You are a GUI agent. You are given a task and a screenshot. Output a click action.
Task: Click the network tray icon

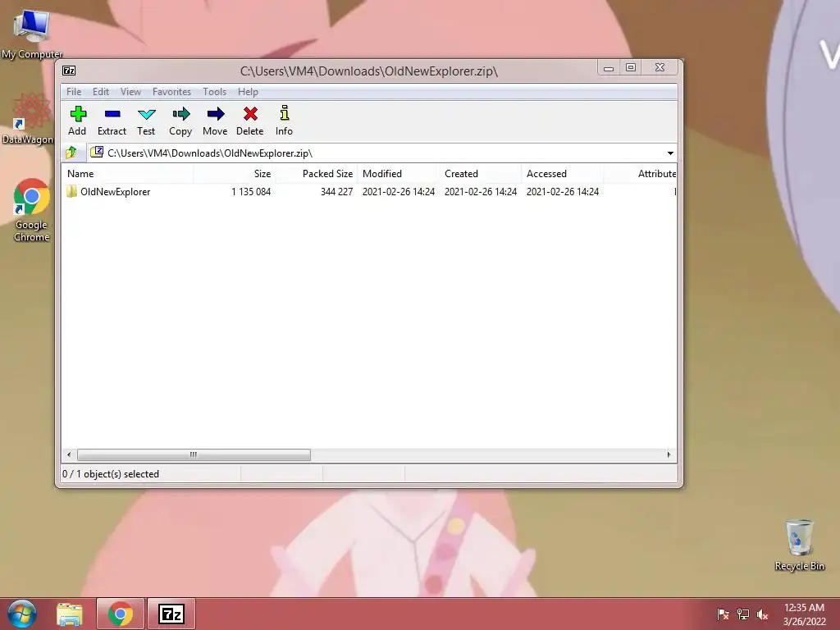point(742,614)
